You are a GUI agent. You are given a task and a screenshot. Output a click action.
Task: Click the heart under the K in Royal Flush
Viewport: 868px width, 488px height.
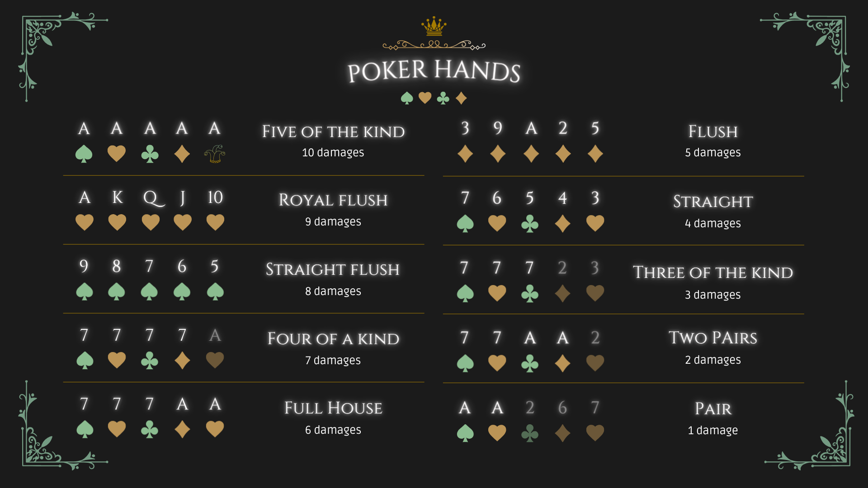[117, 222]
